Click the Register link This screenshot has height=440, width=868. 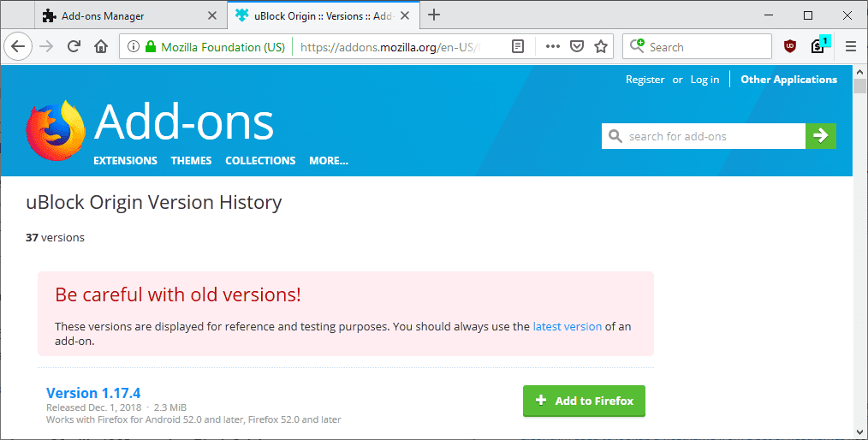(645, 79)
